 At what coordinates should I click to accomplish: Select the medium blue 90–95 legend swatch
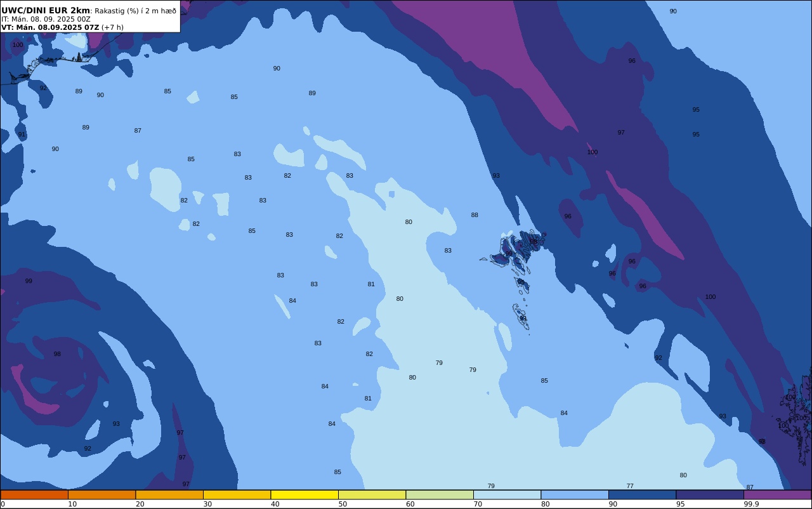(642, 494)
